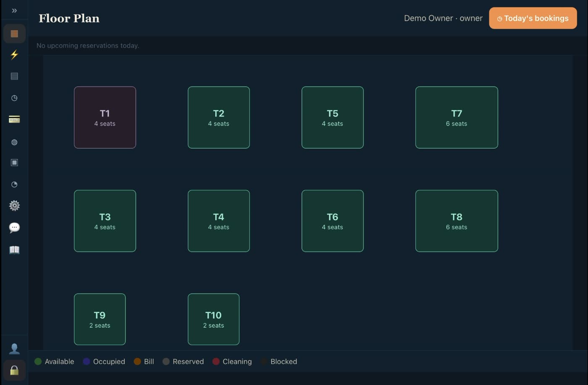This screenshot has width=588, height=385.
Task: Open the clock icon in the sidebar
Action: coord(14,98)
